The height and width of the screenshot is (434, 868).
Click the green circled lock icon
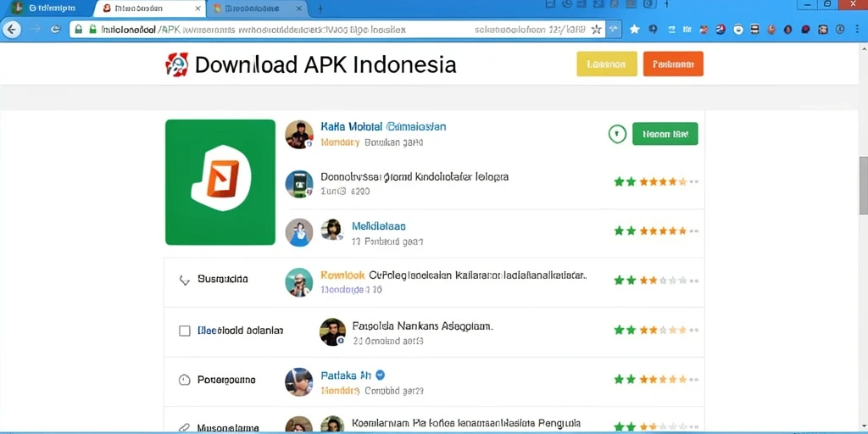[617, 133]
